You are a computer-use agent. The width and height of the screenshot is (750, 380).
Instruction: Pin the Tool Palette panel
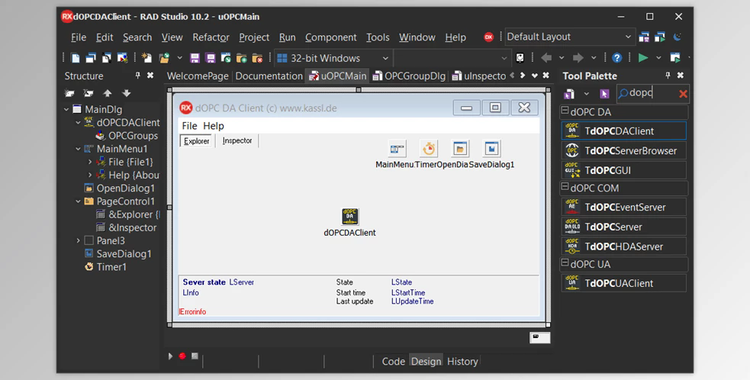click(668, 75)
